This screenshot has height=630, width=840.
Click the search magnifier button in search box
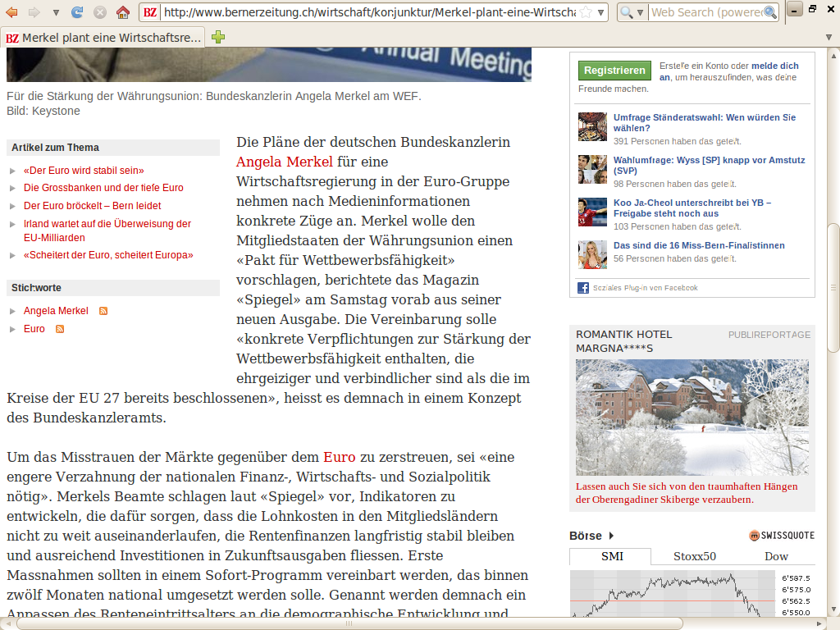pyautogui.click(x=769, y=11)
